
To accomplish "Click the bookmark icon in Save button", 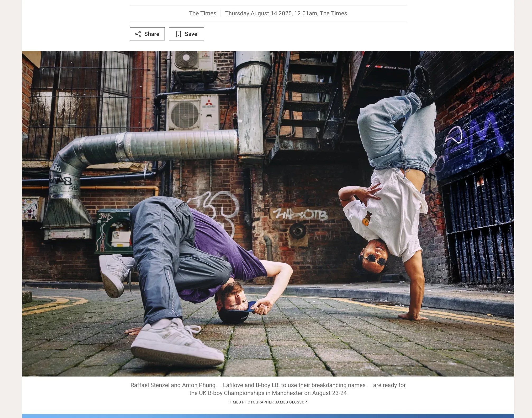I will [x=179, y=34].
